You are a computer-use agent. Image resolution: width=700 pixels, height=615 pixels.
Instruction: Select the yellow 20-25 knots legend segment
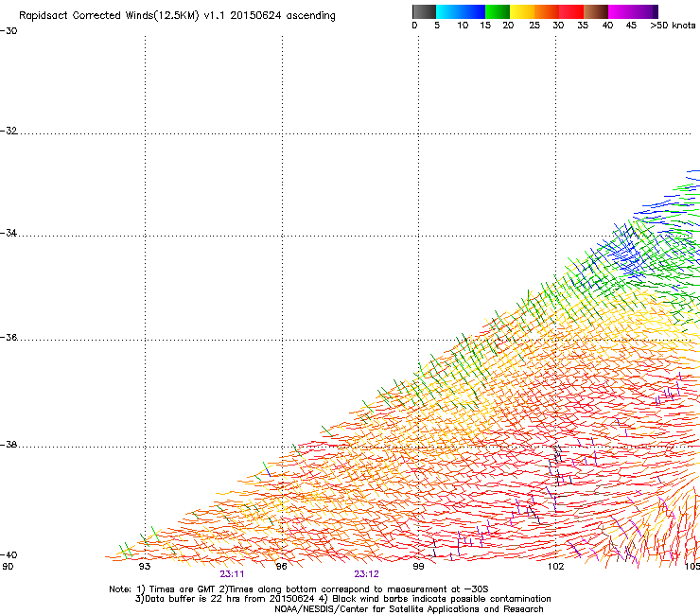click(x=522, y=11)
